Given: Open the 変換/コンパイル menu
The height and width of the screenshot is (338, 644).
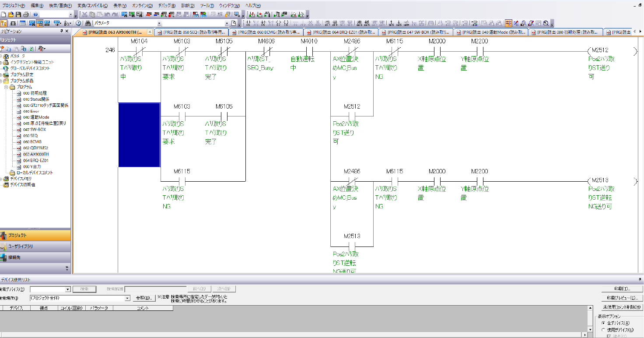Looking at the screenshot, I should tap(92, 6).
